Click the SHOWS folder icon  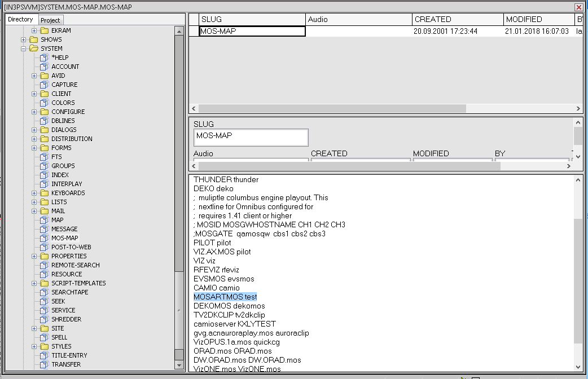click(x=33, y=39)
